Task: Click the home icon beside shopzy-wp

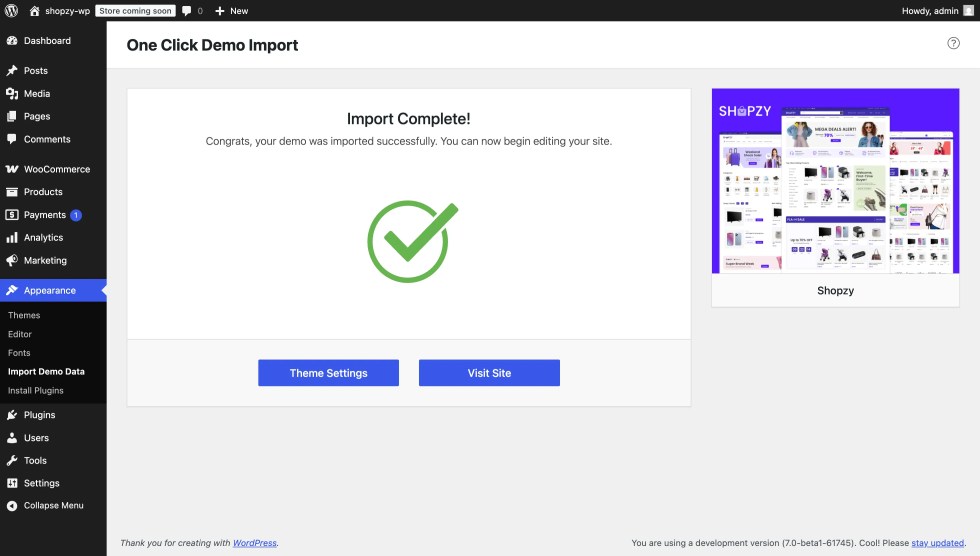Action: 34,11
